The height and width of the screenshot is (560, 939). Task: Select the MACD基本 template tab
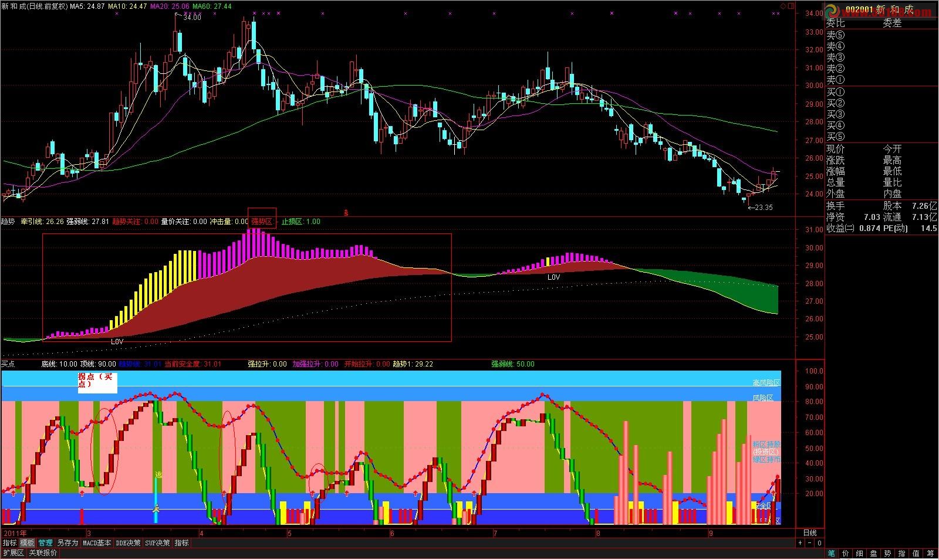97,543
